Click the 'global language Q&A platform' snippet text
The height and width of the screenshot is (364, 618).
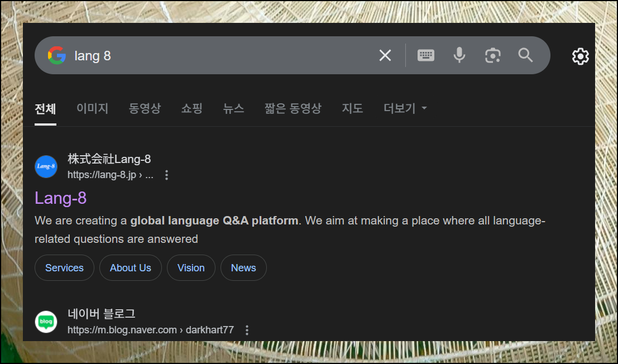click(214, 221)
